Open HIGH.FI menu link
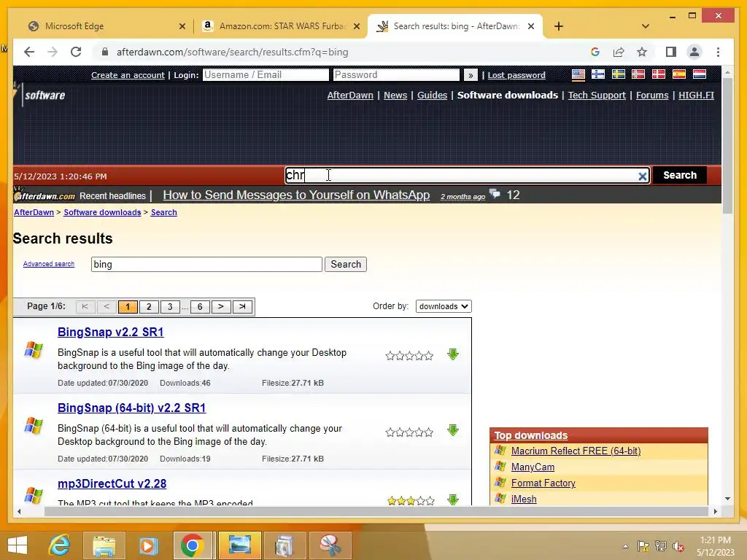This screenshot has width=747, height=560. tap(696, 96)
